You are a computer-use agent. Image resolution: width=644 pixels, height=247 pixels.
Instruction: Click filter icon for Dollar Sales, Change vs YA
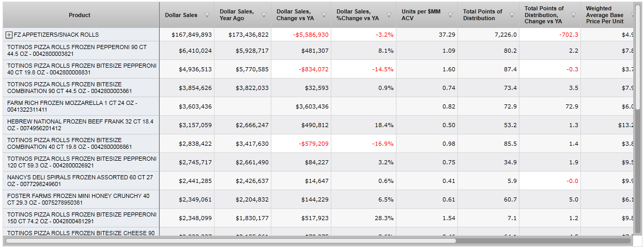point(324,16)
